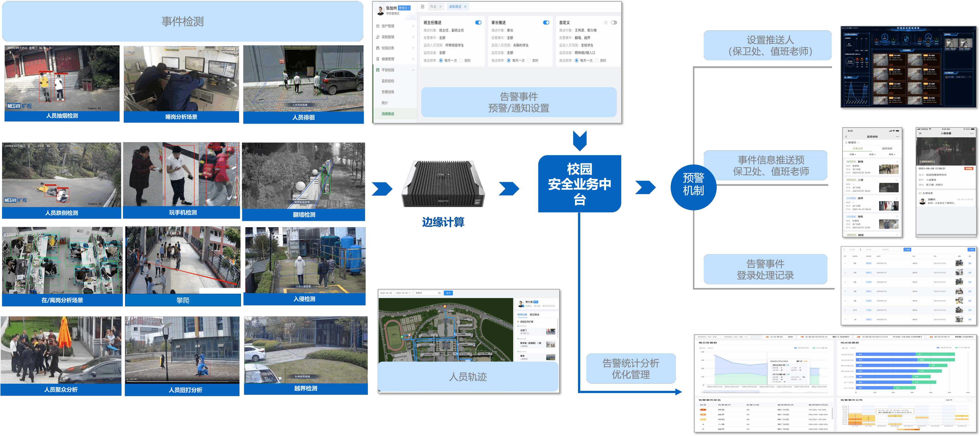Click the edit icon on the 自定义 card

tap(606, 23)
